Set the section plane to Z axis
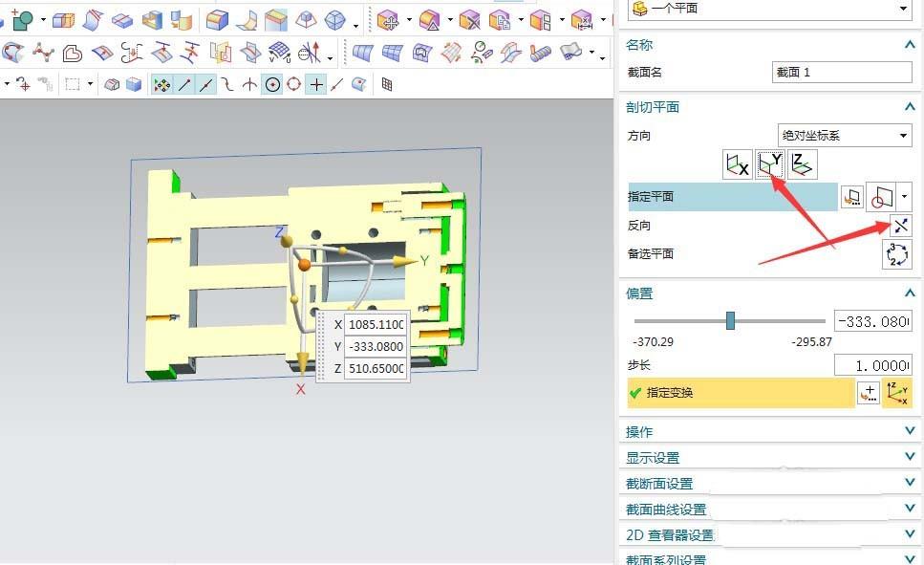This screenshot has width=924, height=565. [801, 163]
